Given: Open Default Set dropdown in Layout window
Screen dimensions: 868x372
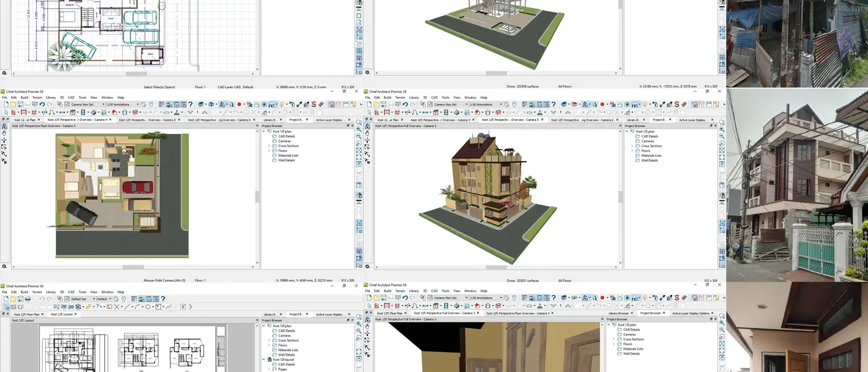Looking at the screenshot, I should pyautogui.click(x=84, y=299).
